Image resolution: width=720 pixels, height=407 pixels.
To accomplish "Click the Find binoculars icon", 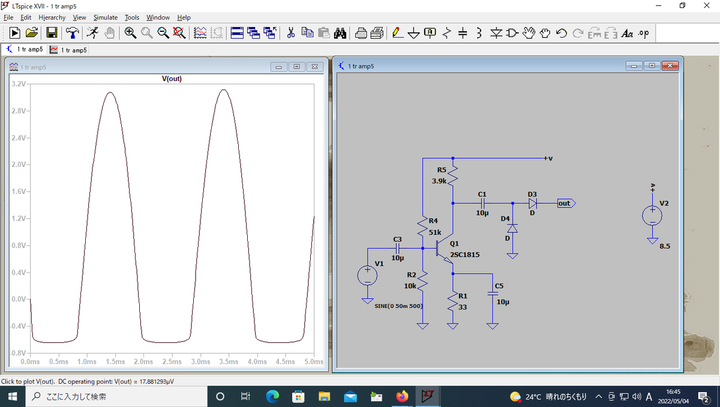I will tap(340, 33).
